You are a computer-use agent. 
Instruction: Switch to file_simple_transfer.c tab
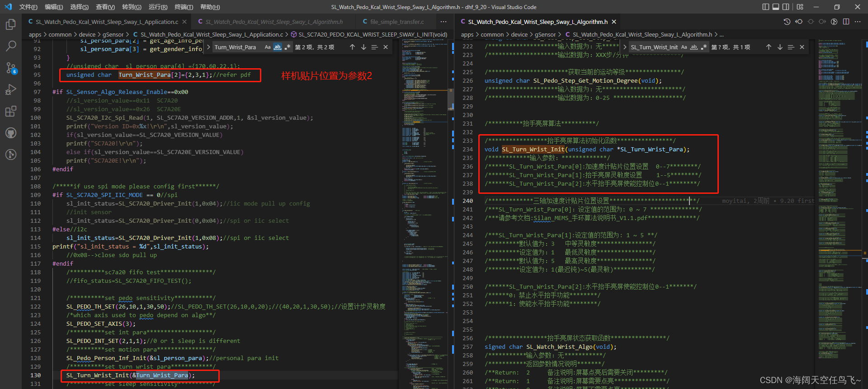397,22
